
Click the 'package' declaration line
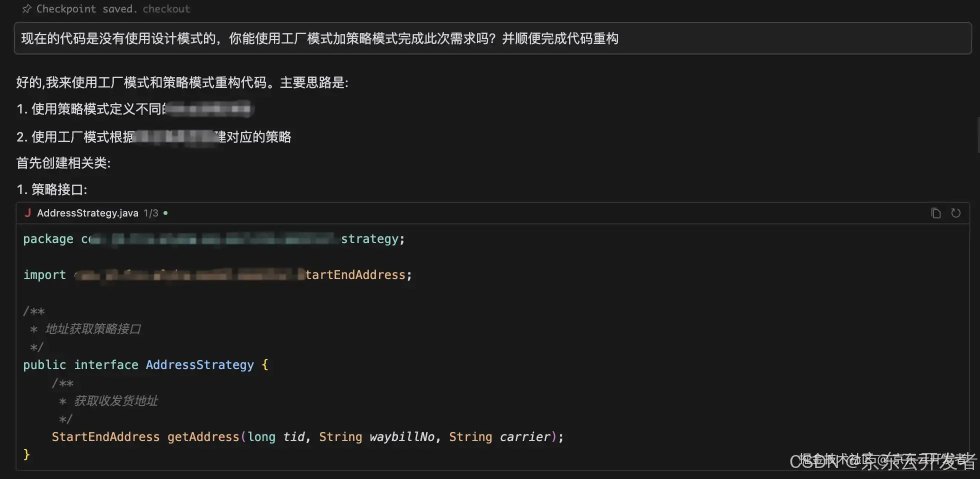(214, 239)
